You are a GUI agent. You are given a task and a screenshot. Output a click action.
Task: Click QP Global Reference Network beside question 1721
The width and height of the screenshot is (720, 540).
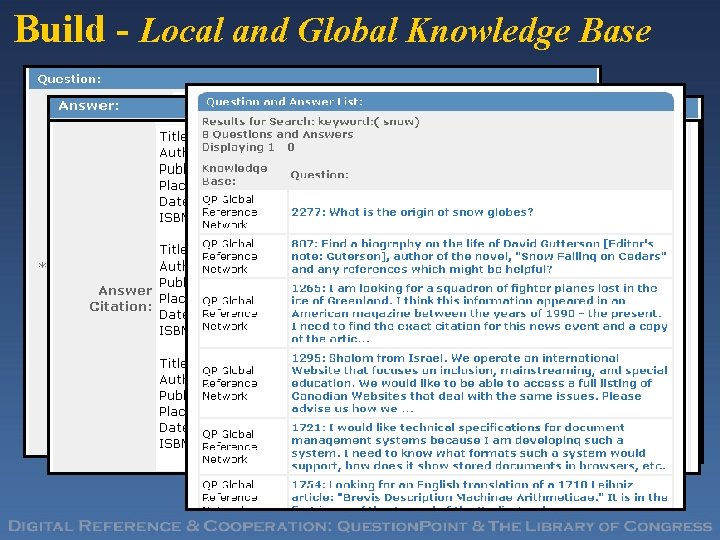(x=230, y=446)
